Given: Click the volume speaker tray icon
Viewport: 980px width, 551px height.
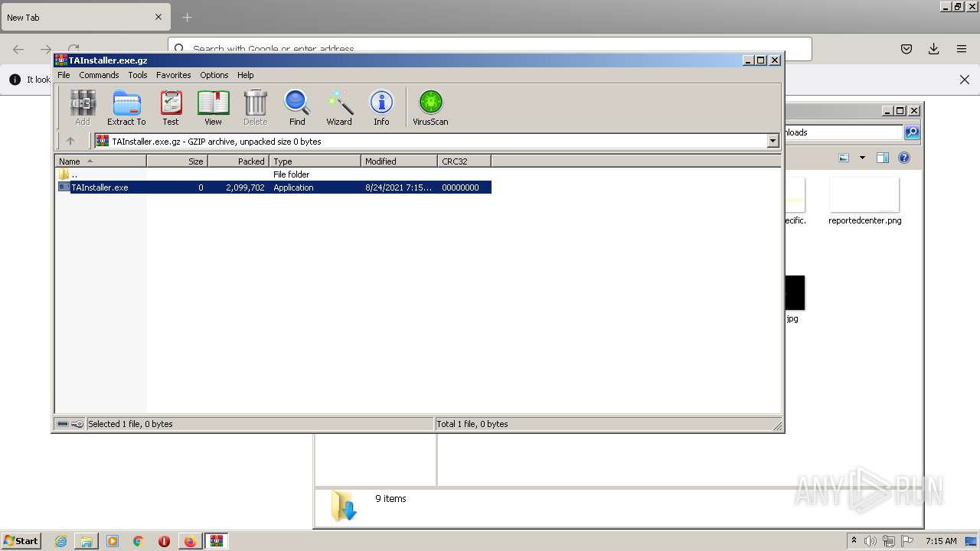Looking at the screenshot, I should (x=871, y=541).
